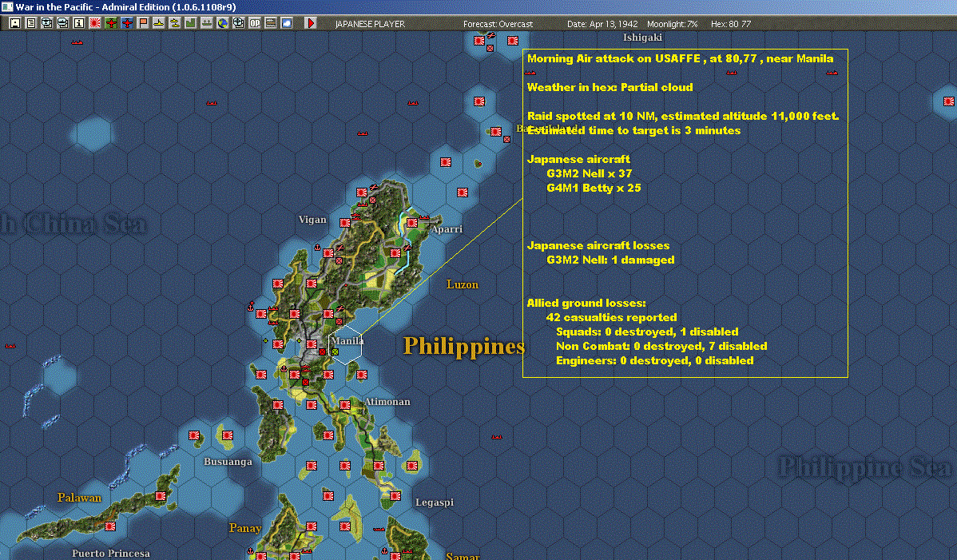The image size is (957, 560).
Task: Click the Japanese rising sun flag toolbar icon
Action: (94, 23)
